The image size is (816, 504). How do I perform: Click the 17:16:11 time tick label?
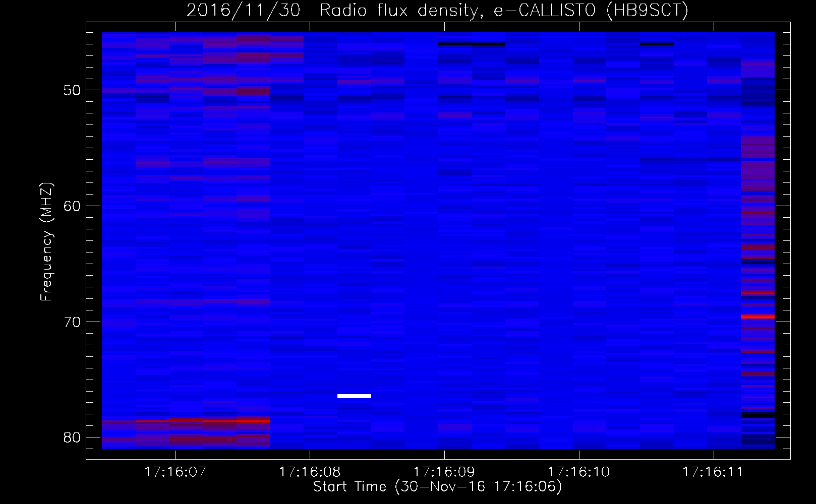[x=714, y=472]
